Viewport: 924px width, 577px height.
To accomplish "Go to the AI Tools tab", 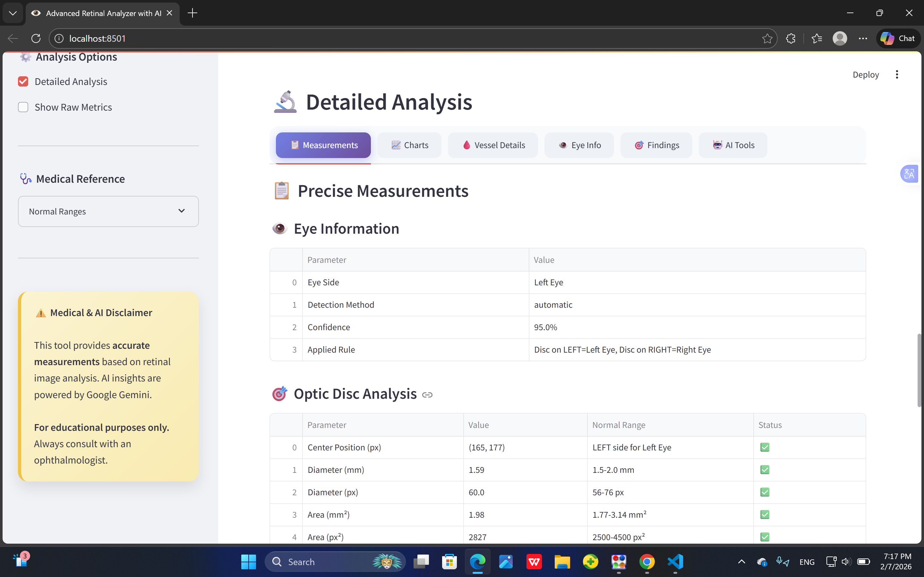I will [733, 146].
